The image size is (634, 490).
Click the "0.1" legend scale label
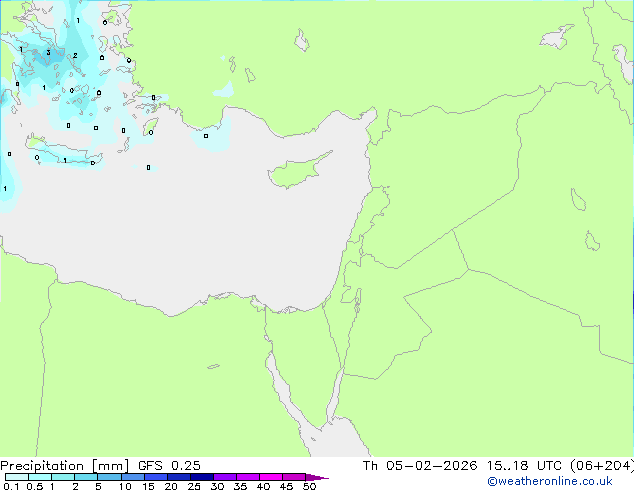pyautogui.click(x=11, y=486)
